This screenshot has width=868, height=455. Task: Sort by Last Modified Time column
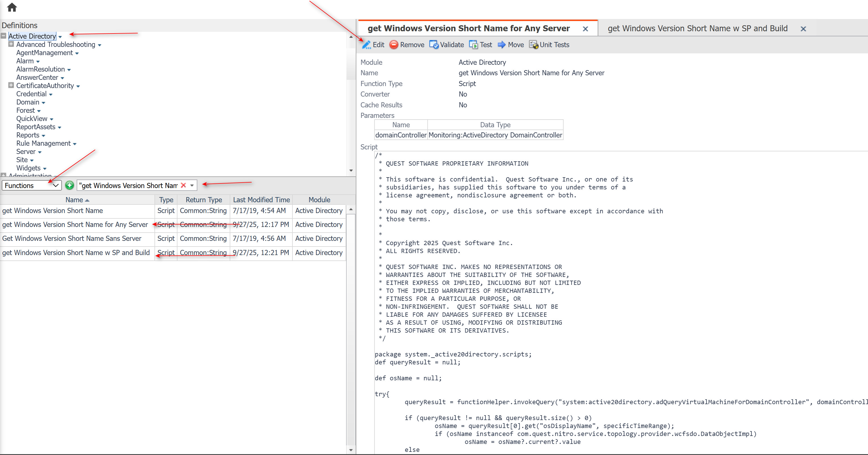point(261,200)
